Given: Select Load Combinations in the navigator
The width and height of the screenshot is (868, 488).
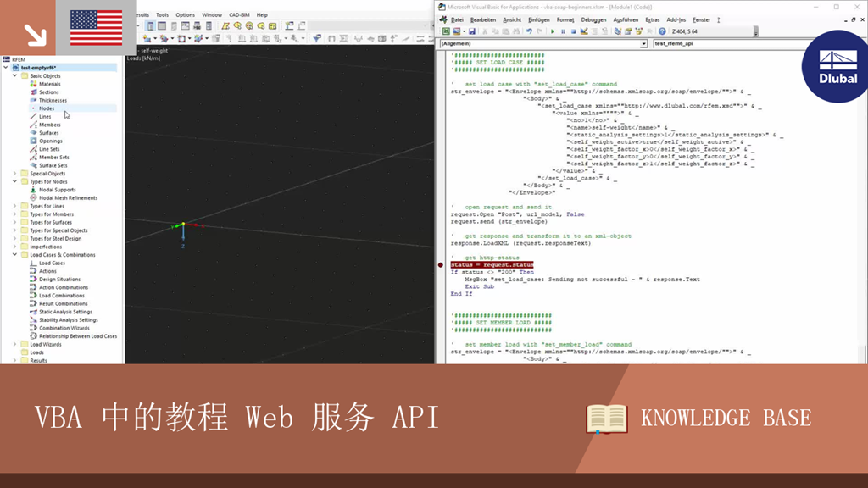Looking at the screenshot, I should [x=61, y=296].
